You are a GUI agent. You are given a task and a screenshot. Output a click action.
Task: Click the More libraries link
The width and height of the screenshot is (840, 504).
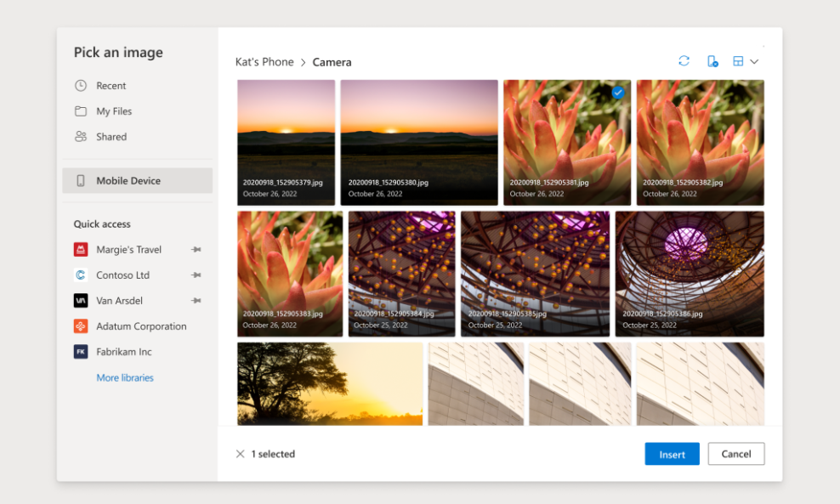125,377
